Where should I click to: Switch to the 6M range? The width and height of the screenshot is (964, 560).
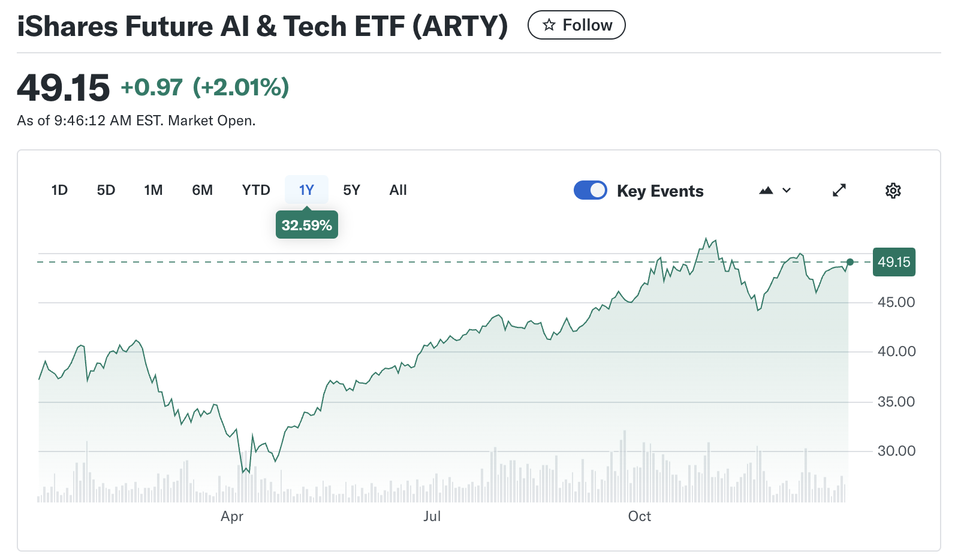pyautogui.click(x=203, y=190)
